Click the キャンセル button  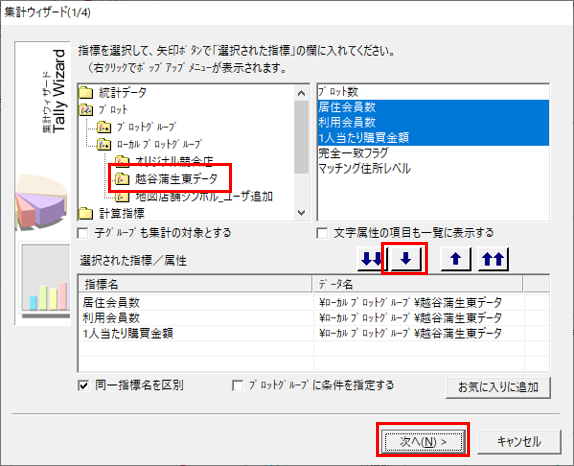(519, 441)
